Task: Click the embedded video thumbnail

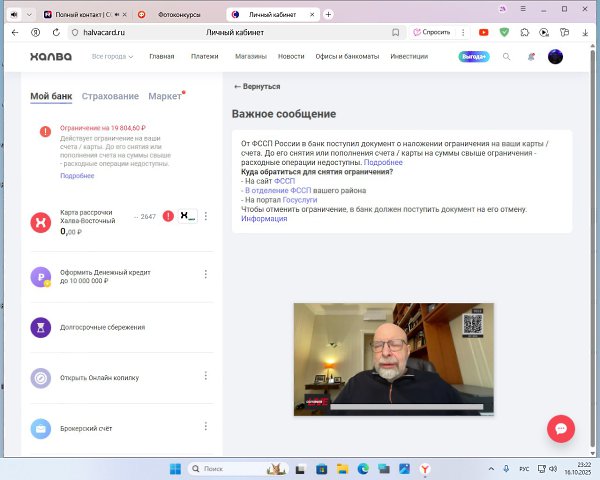Action: [x=394, y=359]
